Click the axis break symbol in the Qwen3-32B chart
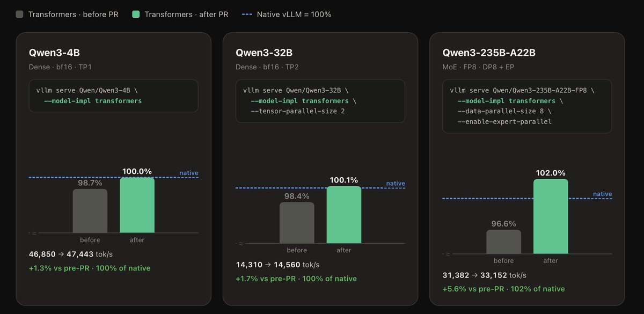The width and height of the screenshot is (644, 314). tap(241, 243)
